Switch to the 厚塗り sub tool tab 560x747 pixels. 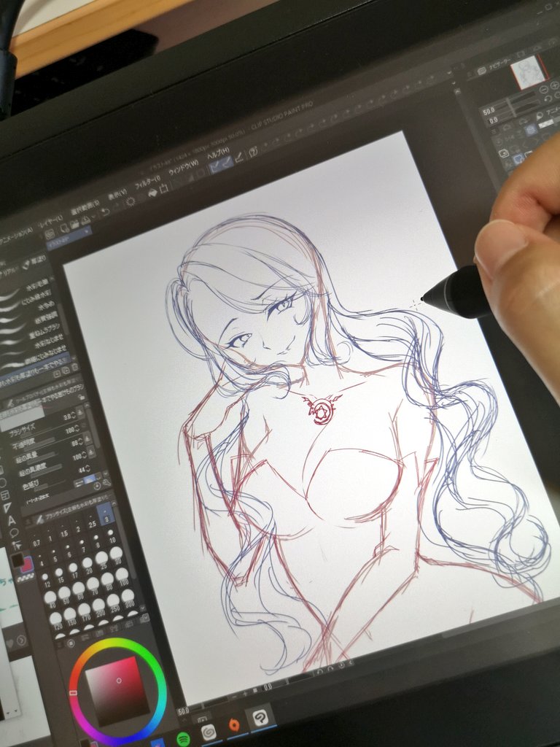(x=35, y=260)
